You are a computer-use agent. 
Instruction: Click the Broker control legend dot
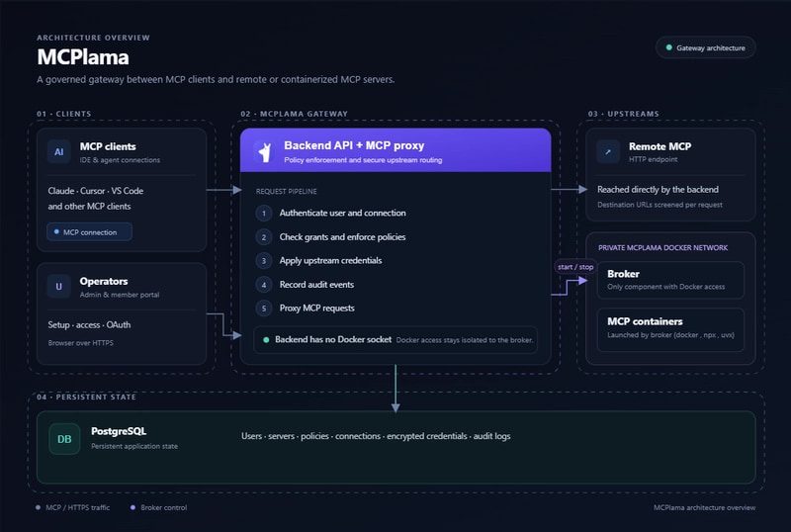(x=132, y=507)
